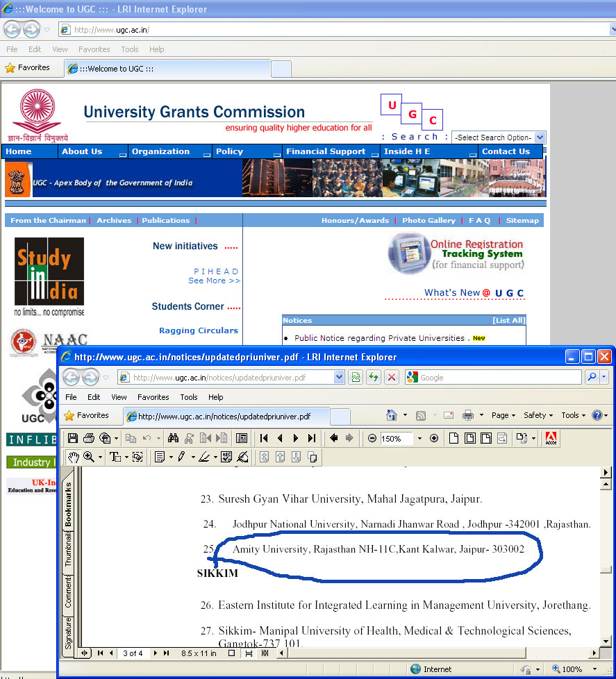616x679 pixels.
Task: Set Fit Width view in PDF toolbar
Action: click(486, 438)
